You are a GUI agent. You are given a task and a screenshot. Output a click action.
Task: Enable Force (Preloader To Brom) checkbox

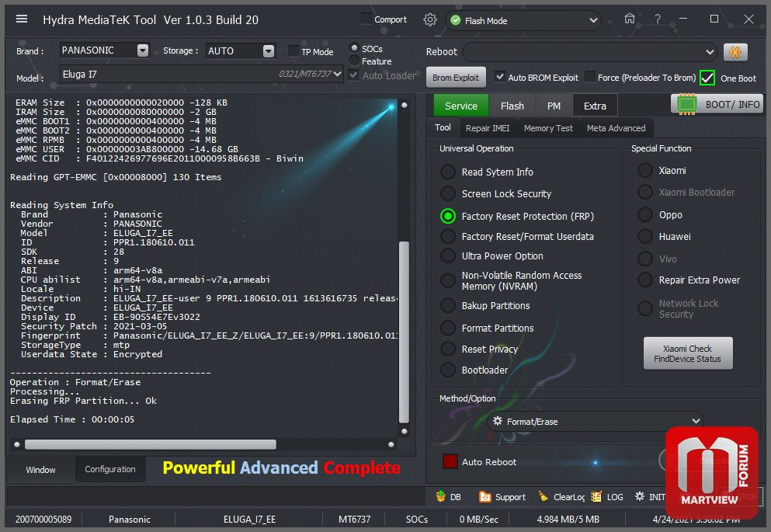click(589, 77)
